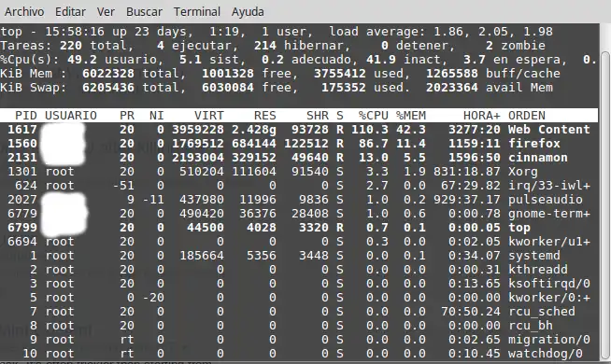The image size is (611, 364).
Task: Open the Archivo menu
Action: pyautogui.click(x=24, y=12)
